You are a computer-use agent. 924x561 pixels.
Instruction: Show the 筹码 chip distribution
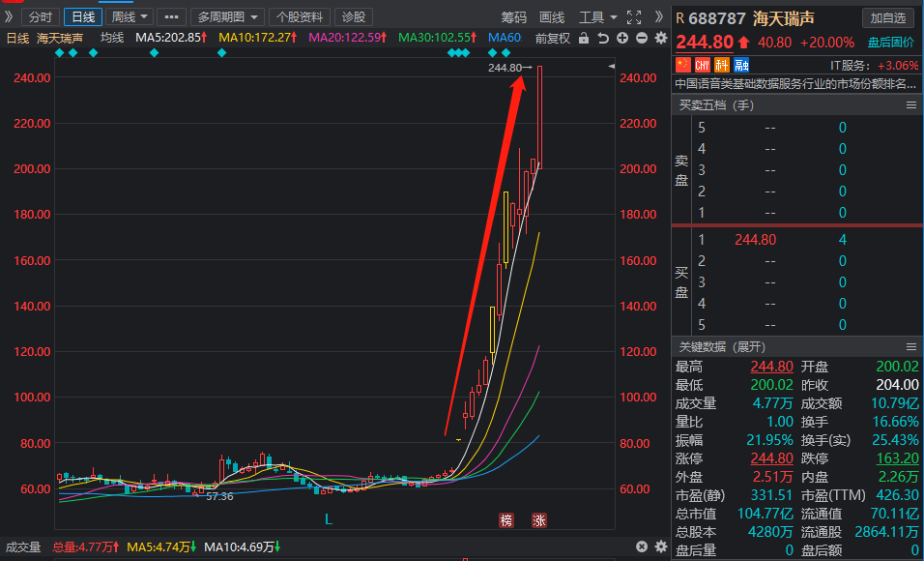click(x=514, y=17)
